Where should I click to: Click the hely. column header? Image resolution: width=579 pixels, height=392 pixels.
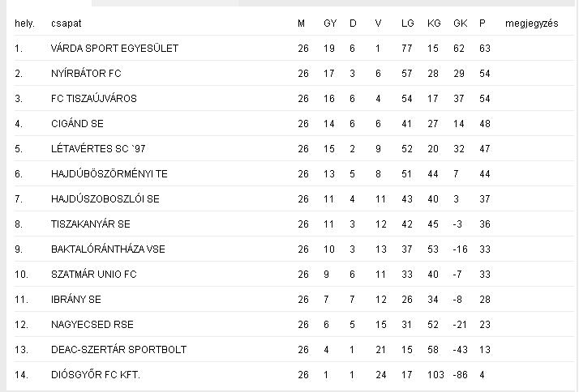click(25, 23)
